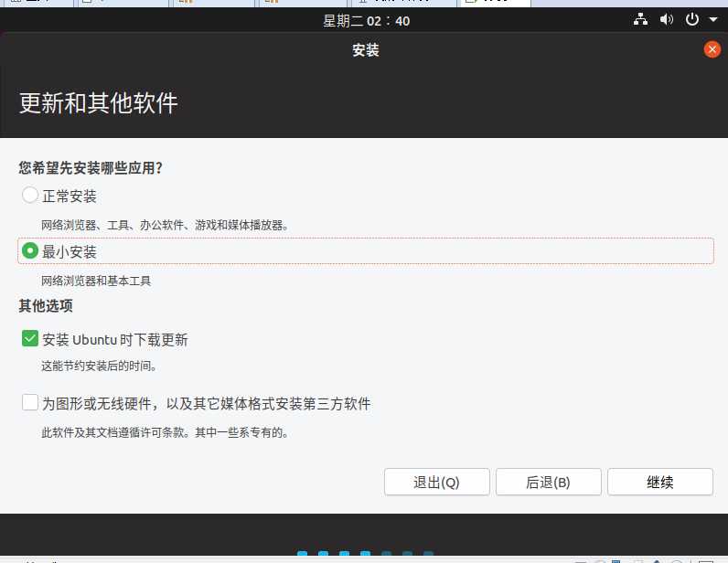
Task: Click the 此软件及其文档遵循许可条款 description
Action: [x=165, y=432]
